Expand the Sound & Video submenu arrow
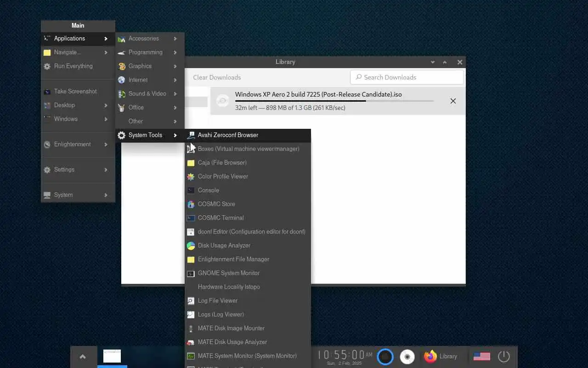The width and height of the screenshot is (588, 368). point(175,94)
